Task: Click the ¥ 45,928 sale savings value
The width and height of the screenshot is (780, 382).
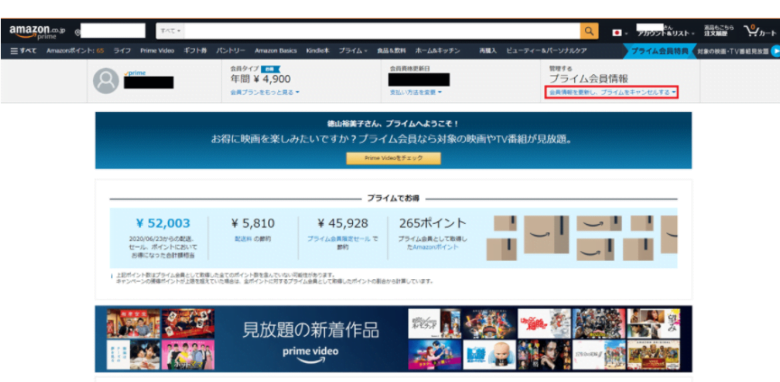Action: (x=343, y=224)
